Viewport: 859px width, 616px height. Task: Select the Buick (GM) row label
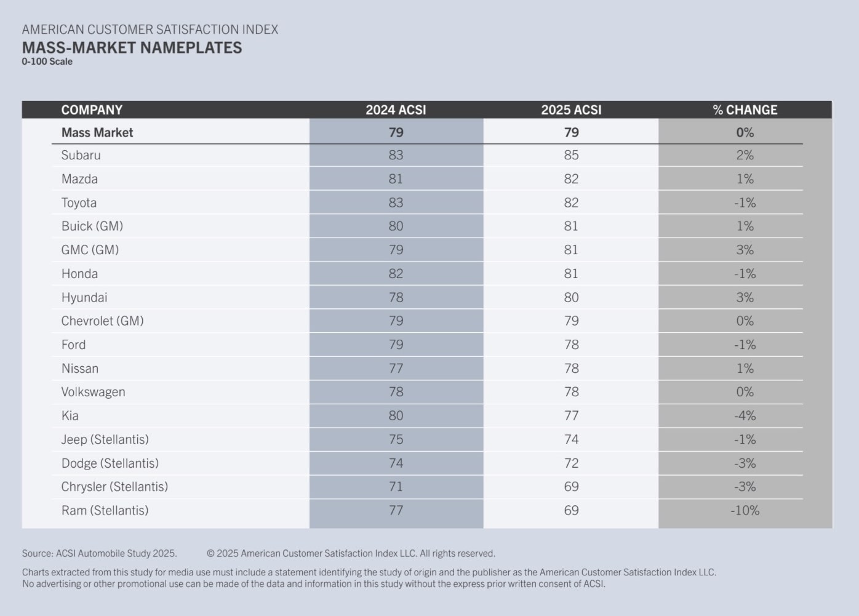coord(92,226)
